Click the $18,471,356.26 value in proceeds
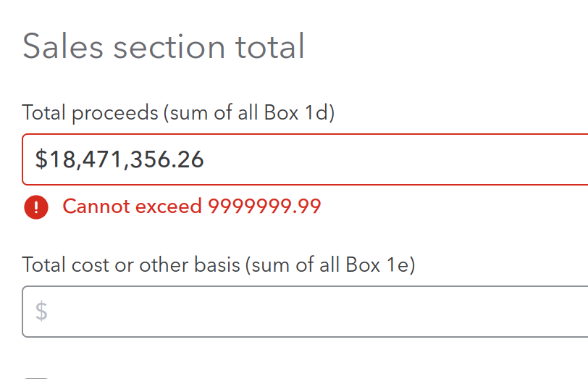Screen dimensions: 588x379 (x=119, y=159)
